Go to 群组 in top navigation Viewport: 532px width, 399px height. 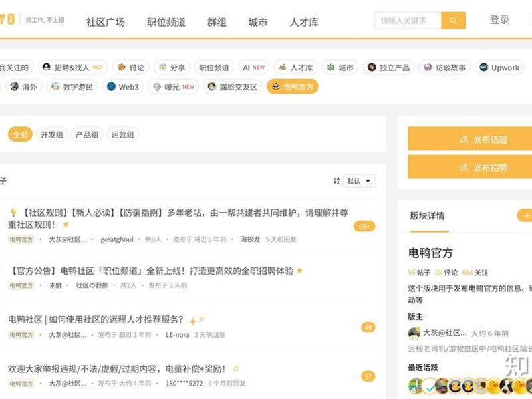click(x=217, y=22)
